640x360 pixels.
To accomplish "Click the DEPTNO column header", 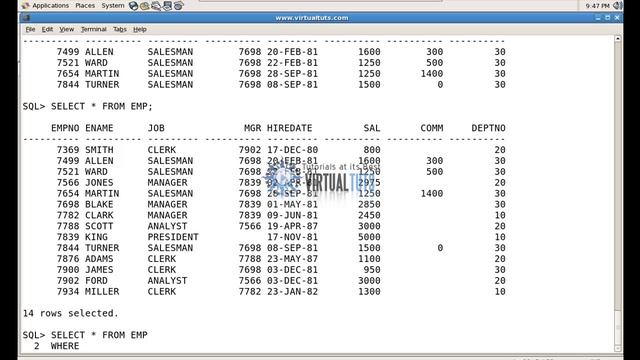I will 489,128.
